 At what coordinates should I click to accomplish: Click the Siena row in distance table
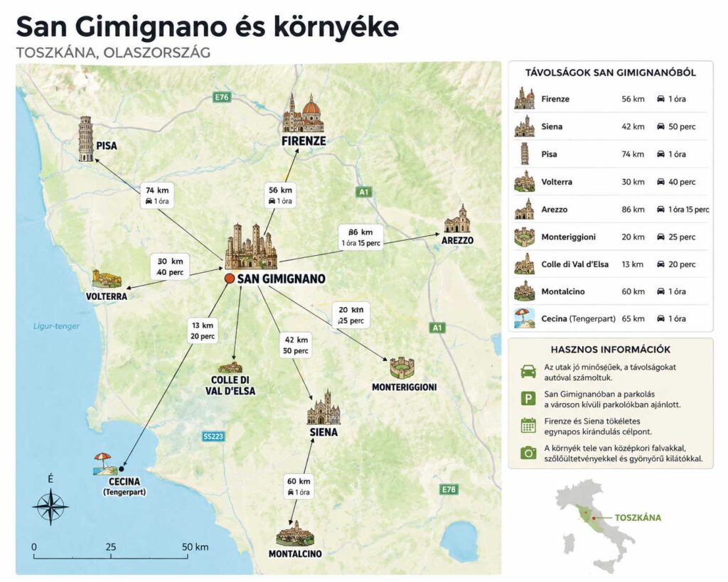click(x=611, y=126)
